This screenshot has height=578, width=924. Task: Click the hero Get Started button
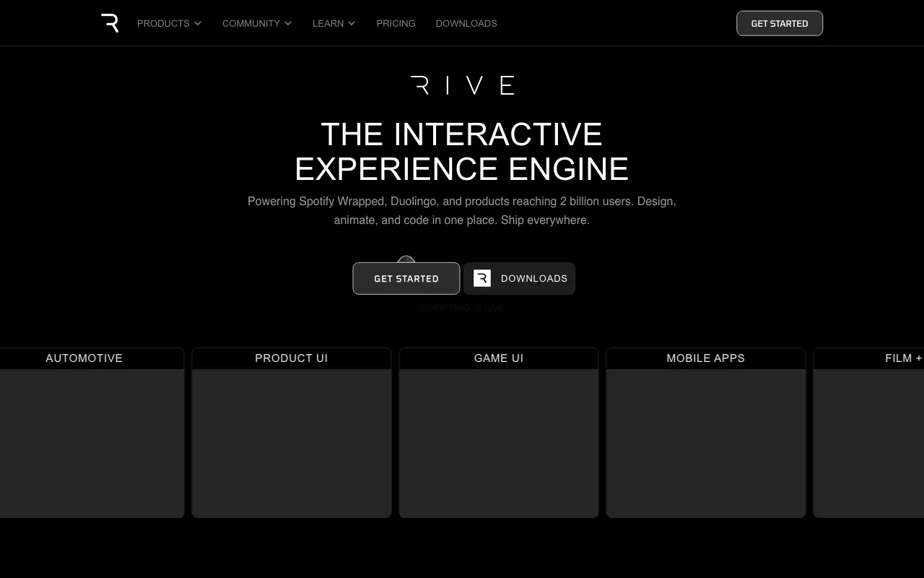coord(406,278)
